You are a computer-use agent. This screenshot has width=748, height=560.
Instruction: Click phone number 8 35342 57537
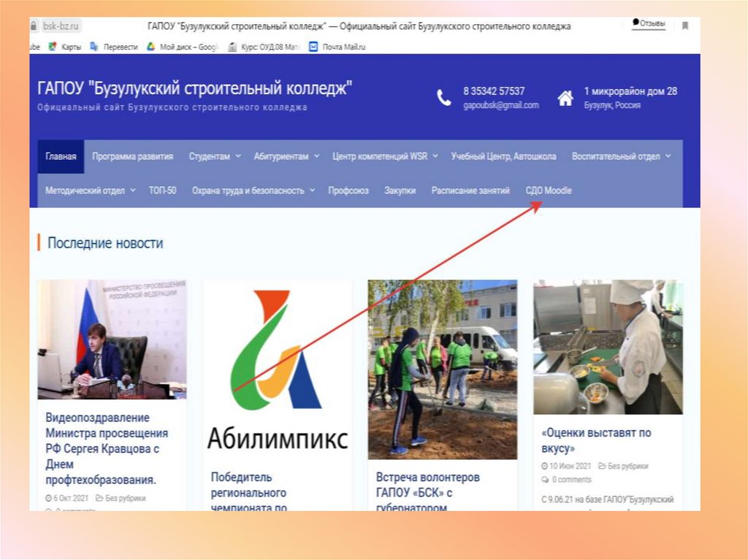[494, 91]
